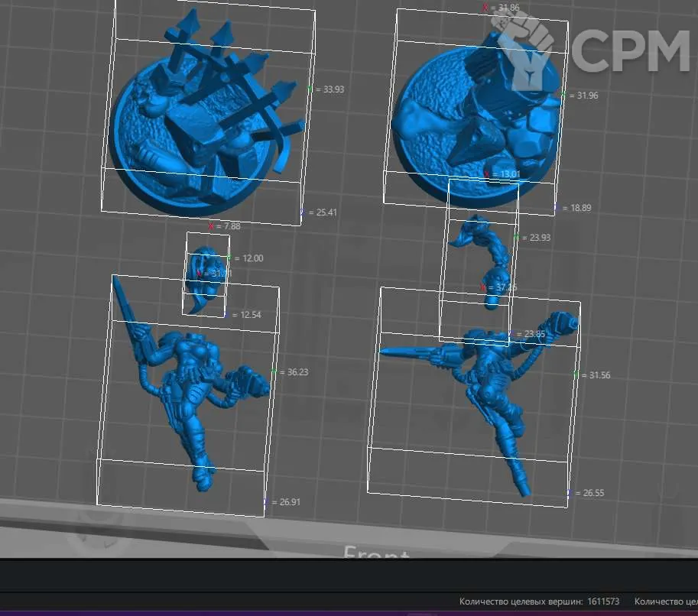Click the 26.55 dimension label
Image resolution: width=698 pixels, height=616 pixels.
point(593,493)
